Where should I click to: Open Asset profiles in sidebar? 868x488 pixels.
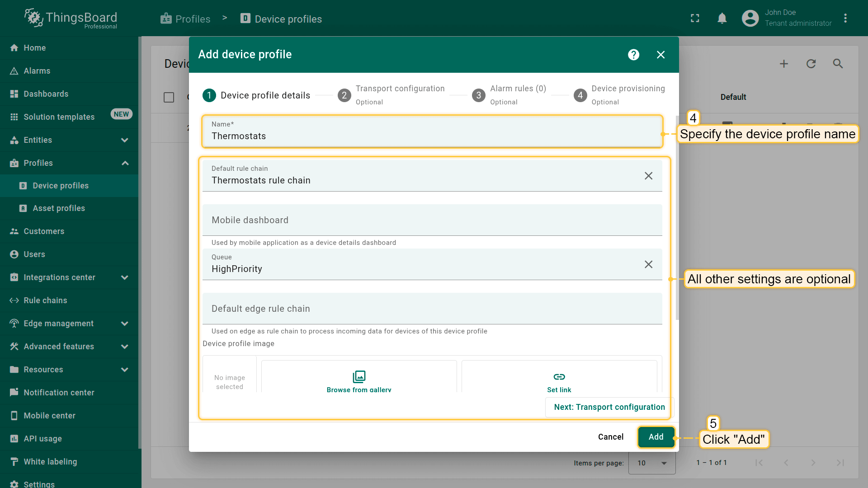click(59, 208)
